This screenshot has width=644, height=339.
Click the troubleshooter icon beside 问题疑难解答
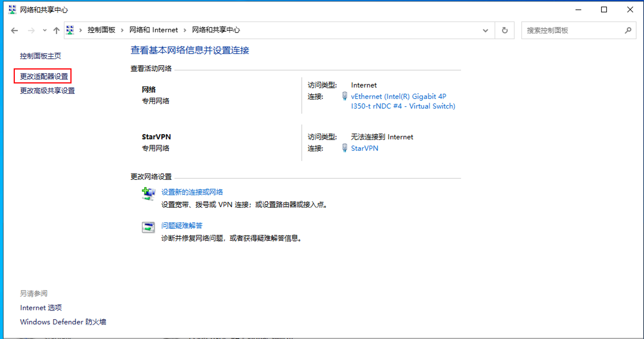tap(148, 227)
